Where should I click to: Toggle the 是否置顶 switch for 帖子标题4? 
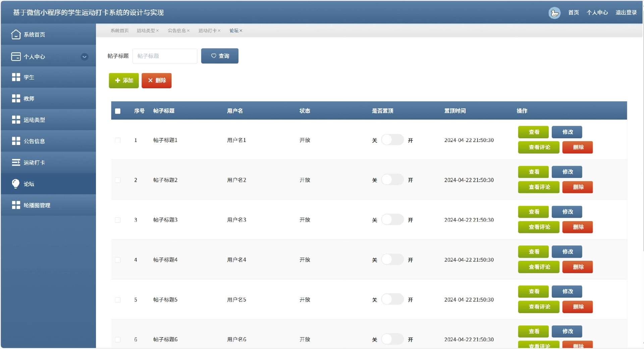point(392,260)
